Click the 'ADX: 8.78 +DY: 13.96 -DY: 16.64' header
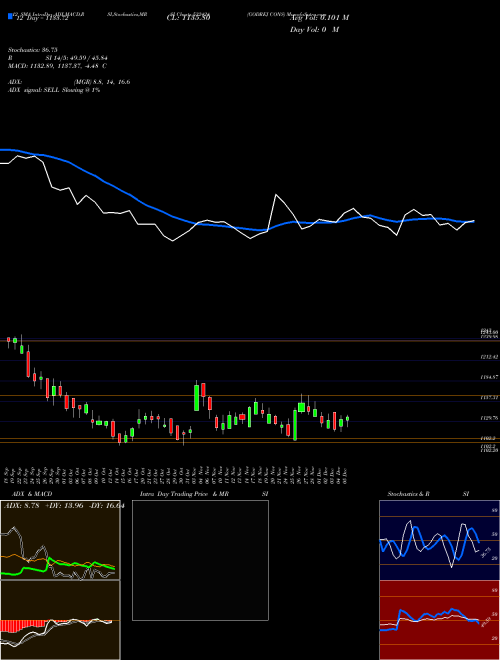 64,506
